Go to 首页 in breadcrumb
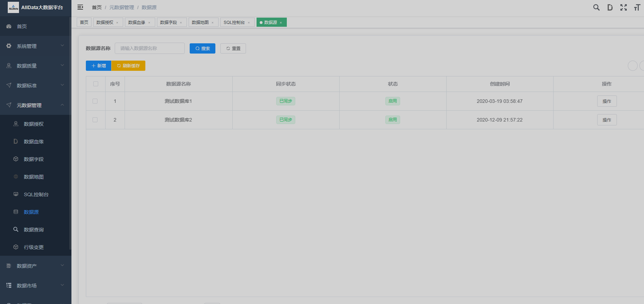 pyautogui.click(x=97, y=7)
